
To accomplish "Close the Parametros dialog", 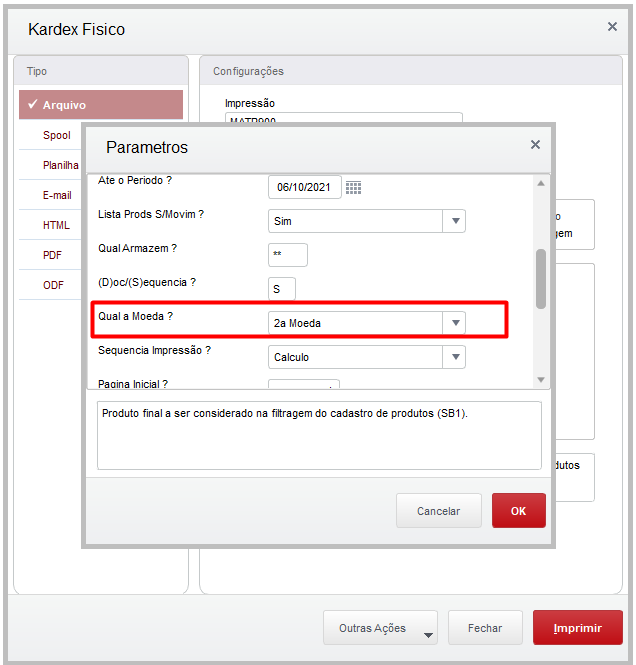I will [x=535, y=145].
